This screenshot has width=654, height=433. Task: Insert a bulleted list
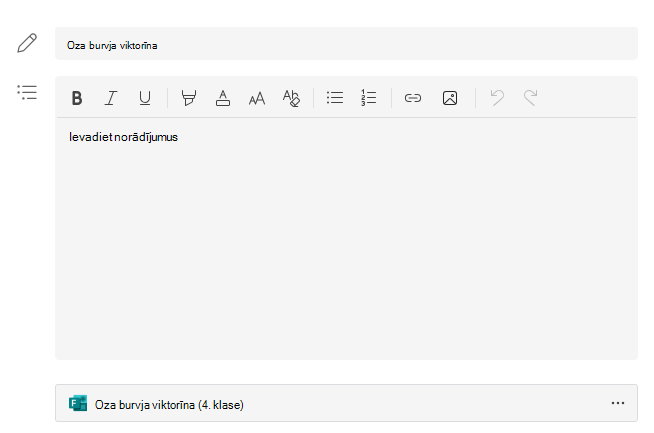coord(335,98)
